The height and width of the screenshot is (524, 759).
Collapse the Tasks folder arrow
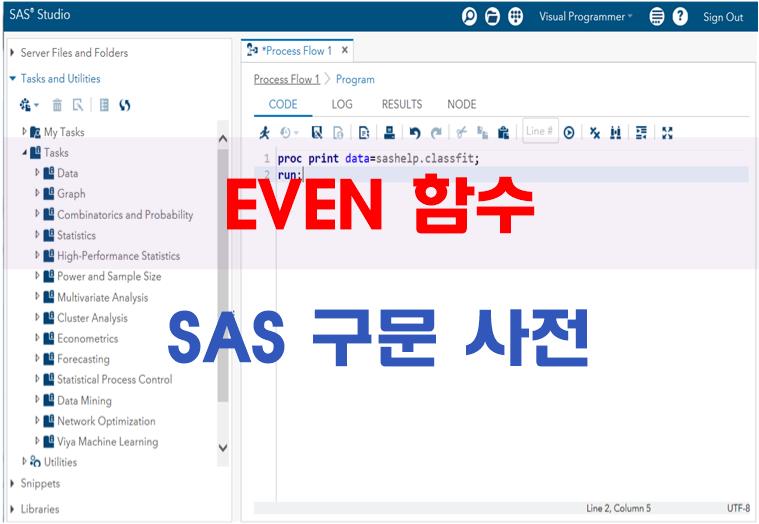[x=24, y=152]
